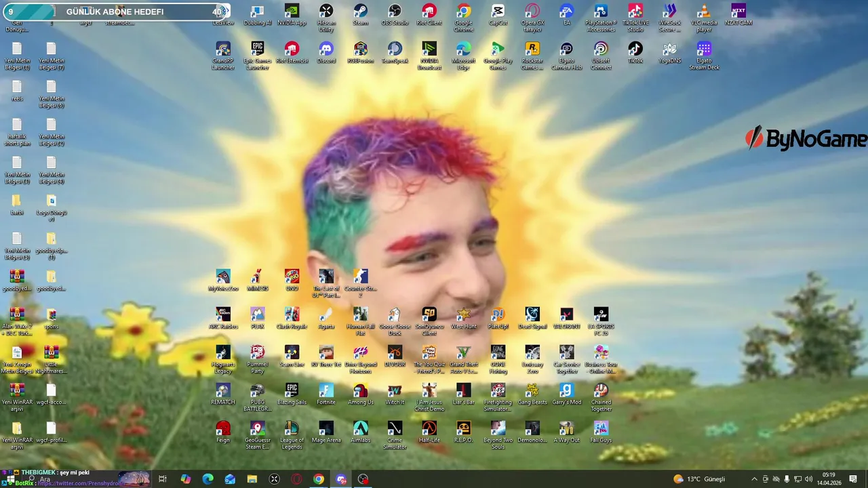Open the Google Chrome desktop shortcut
This screenshot has width=868, height=488.
(x=463, y=18)
